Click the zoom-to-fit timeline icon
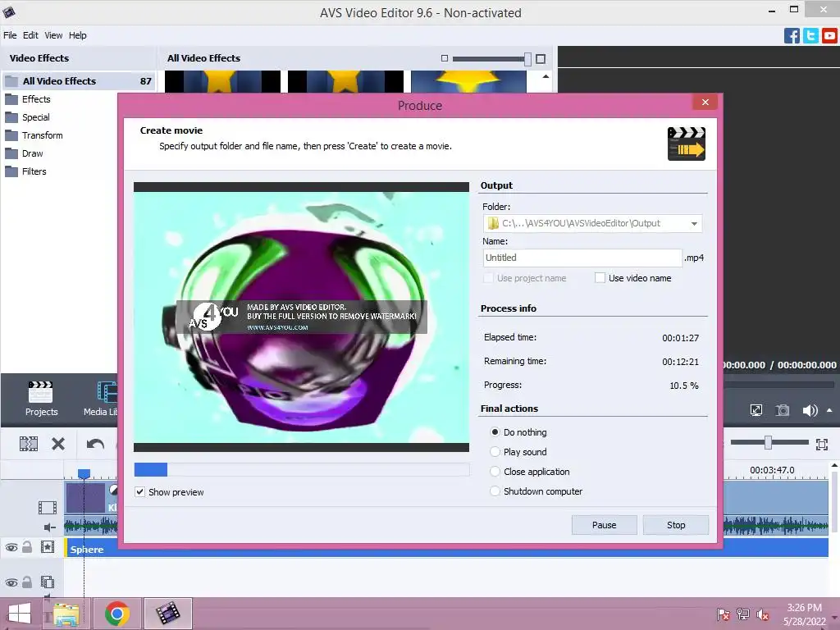 pos(822,444)
